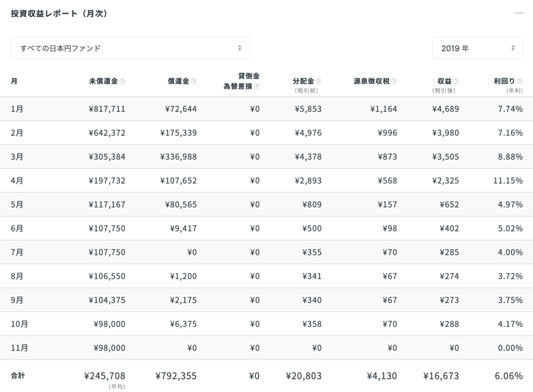The height and width of the screenshot is (392, 533).
Task: Click the fund selector up-down arrows
Action: (239, 48)
